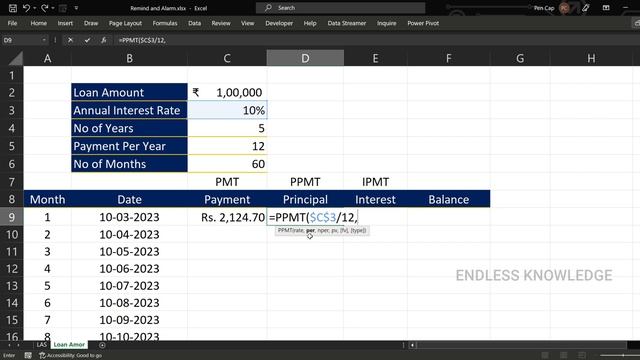Switch to the LAS sheet tab

coord(42,344)
